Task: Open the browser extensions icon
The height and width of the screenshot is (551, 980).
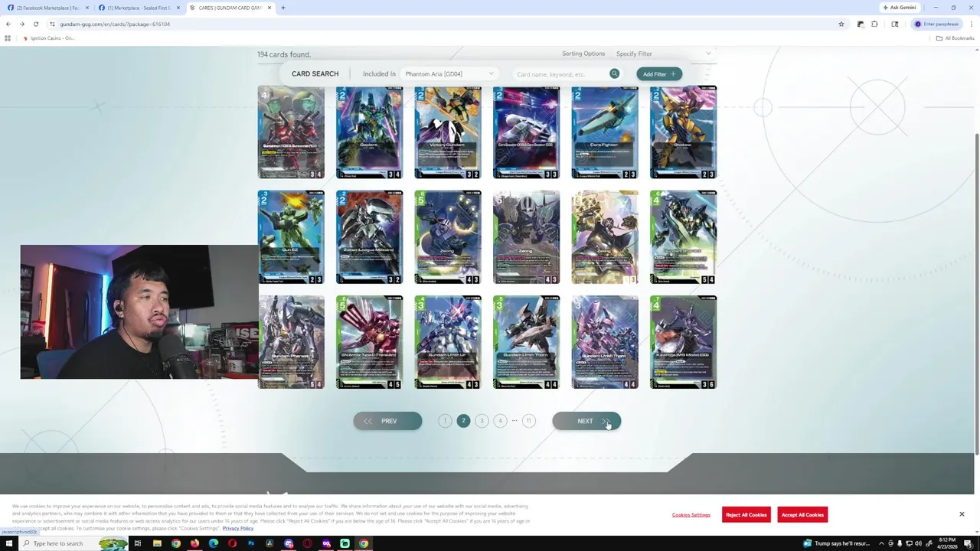Action: point(874,24)
